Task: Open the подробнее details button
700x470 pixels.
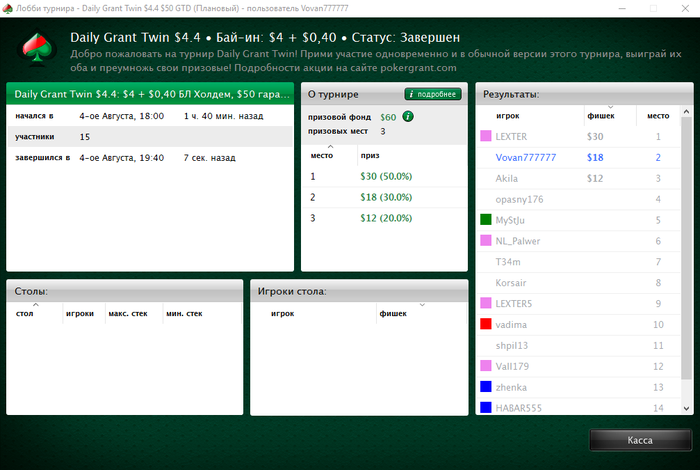Action: tap(433, 94)
